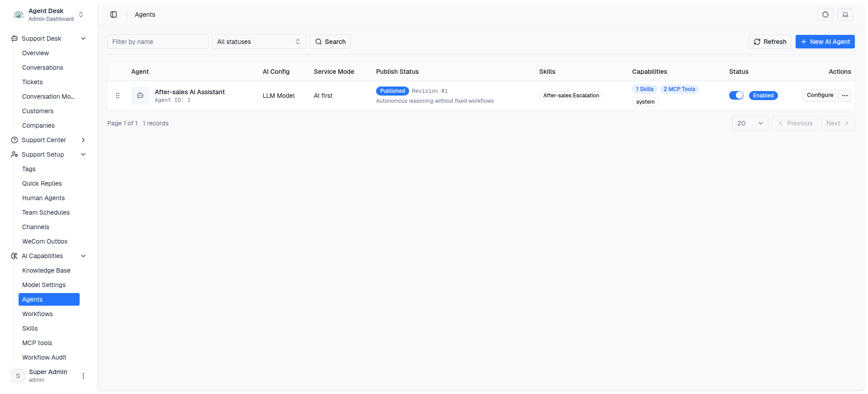Collapse the Support Setup section
Screen dimensions: 868x394
(x=83, y=154)
